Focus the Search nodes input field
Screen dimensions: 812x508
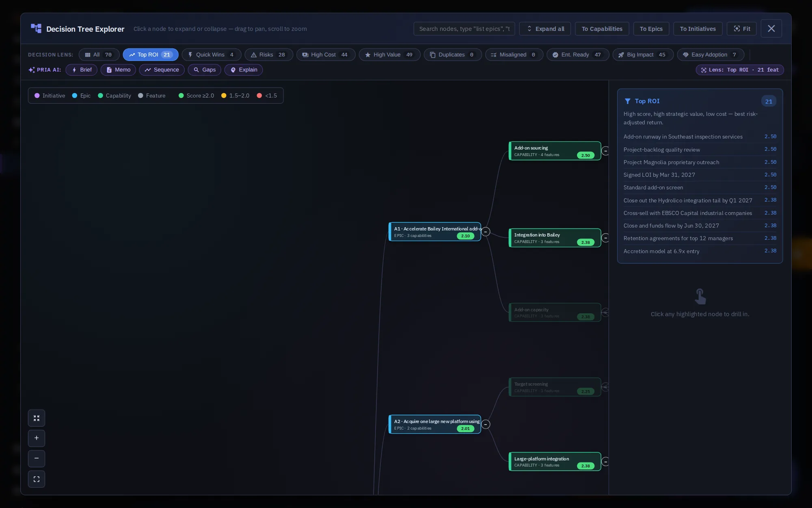(x=464, y=29)
